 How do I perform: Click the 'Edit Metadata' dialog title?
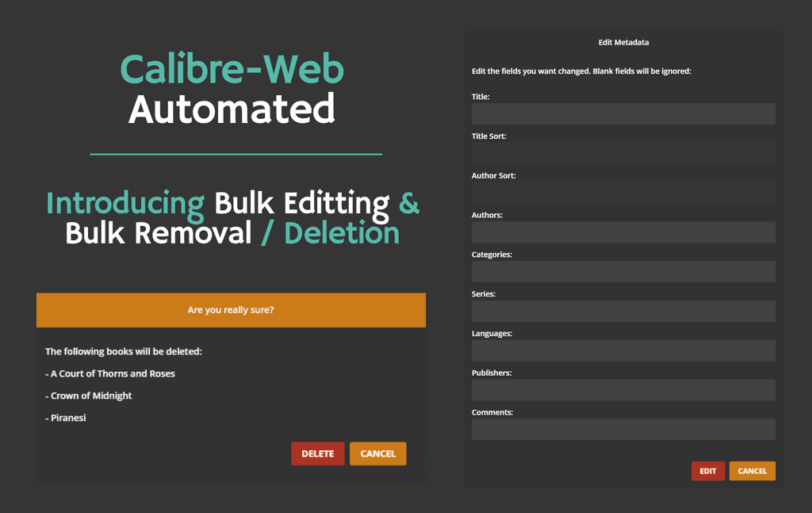tap(623, 42)
